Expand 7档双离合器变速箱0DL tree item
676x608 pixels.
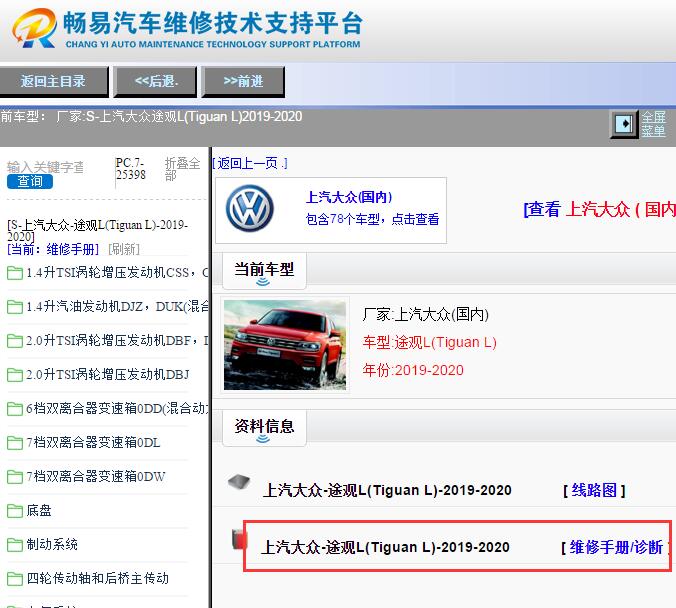93,442
